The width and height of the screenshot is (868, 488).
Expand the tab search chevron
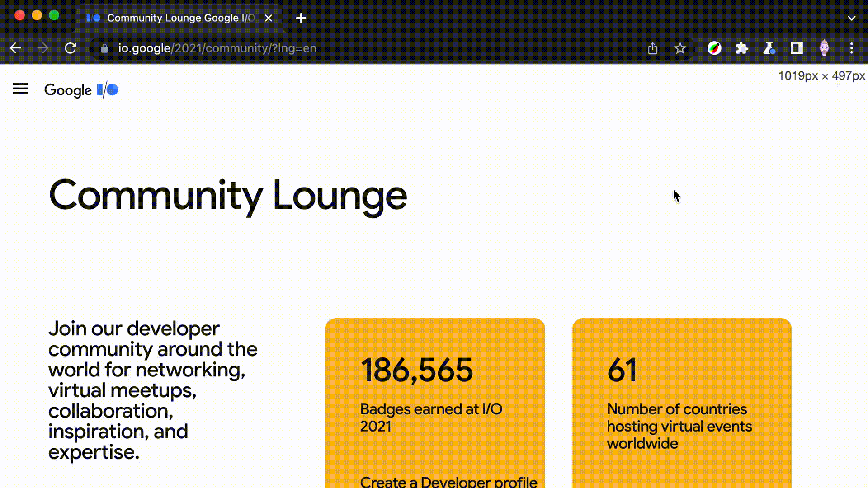(852, 18)
